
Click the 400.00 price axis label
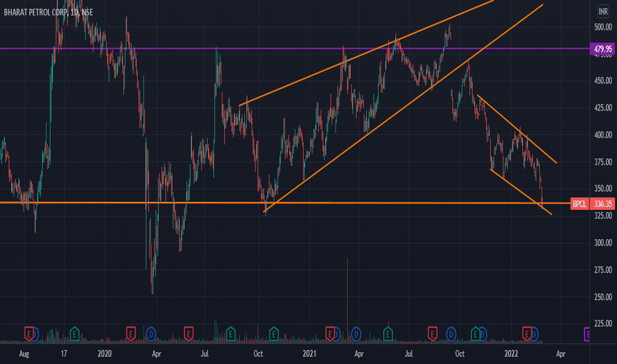[x=603, y=135]
